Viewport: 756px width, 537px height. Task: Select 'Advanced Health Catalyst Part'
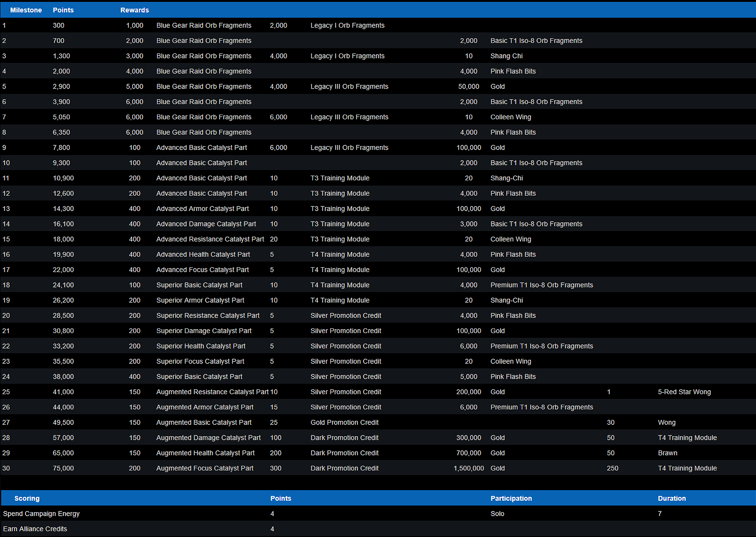(x=203, y=255)
